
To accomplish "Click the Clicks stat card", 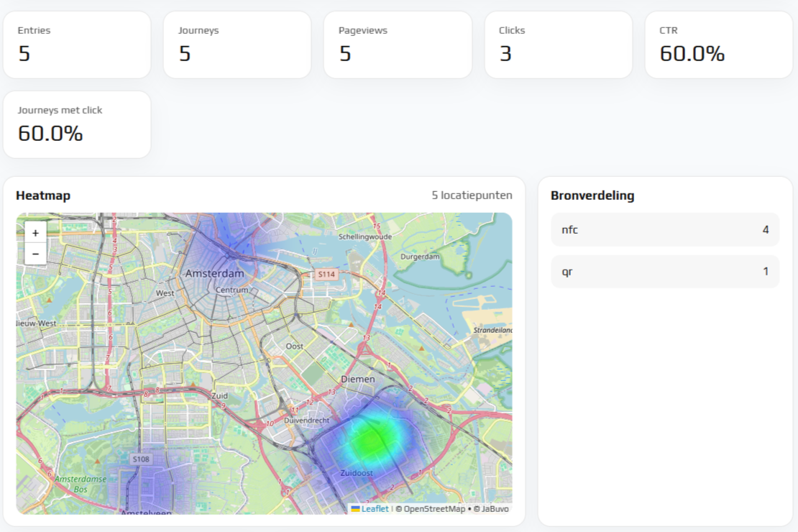I will pyautogui.click(x=559, y=45).
